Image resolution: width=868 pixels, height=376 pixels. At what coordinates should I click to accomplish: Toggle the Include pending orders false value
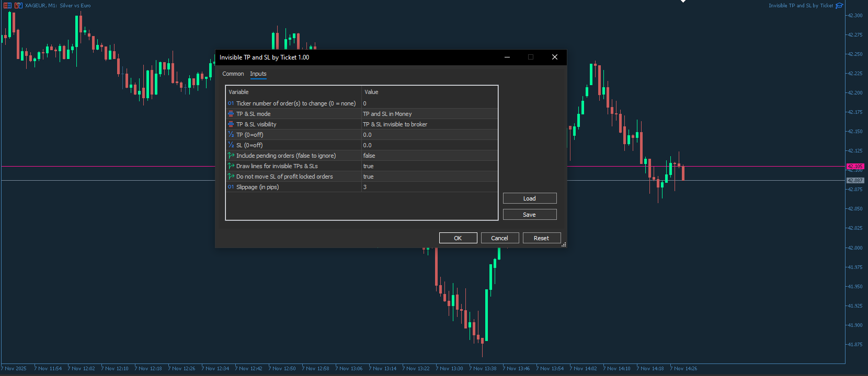429,156
